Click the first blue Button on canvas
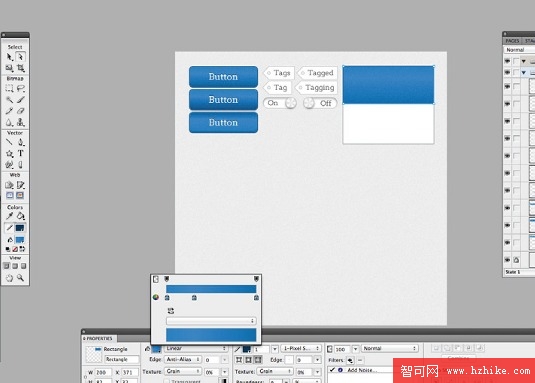Viewport: 535px width, 383px height. [x=223, y=77]
